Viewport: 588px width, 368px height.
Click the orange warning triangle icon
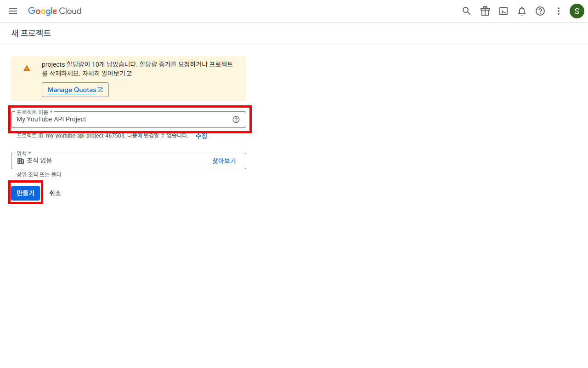pos(27,68)
